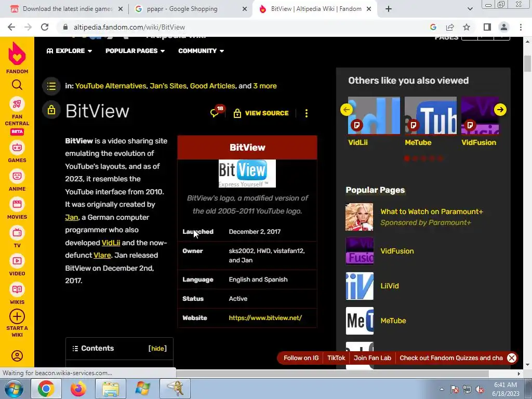
Task: Click the Follow on IG button
Action: click(301, 358)
